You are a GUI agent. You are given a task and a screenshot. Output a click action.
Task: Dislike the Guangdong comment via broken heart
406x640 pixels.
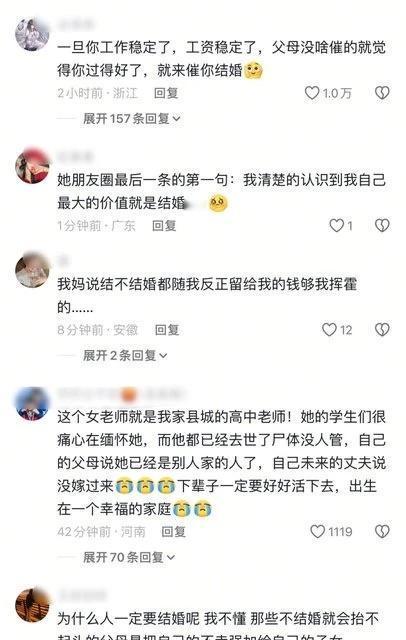pos(382,225)
